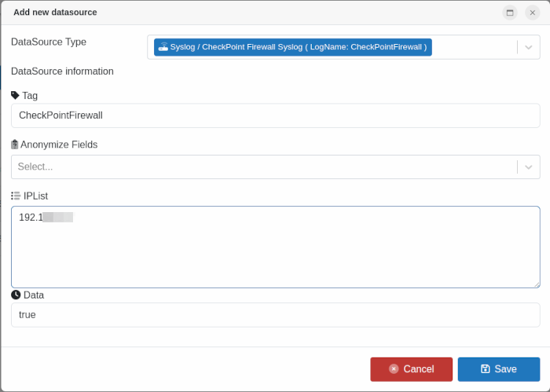
Task: Click the maximize dialog icon
Action: [510, 13]
